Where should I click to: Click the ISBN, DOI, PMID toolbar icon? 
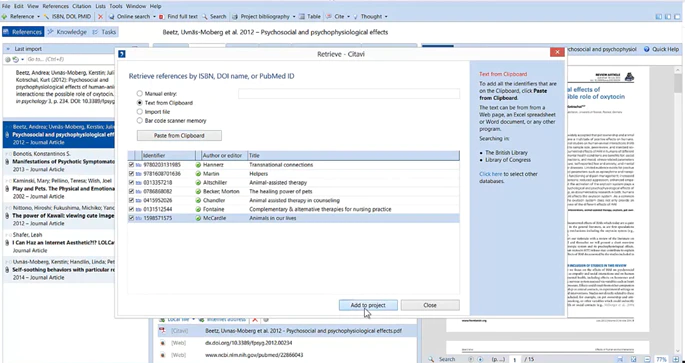46,17
